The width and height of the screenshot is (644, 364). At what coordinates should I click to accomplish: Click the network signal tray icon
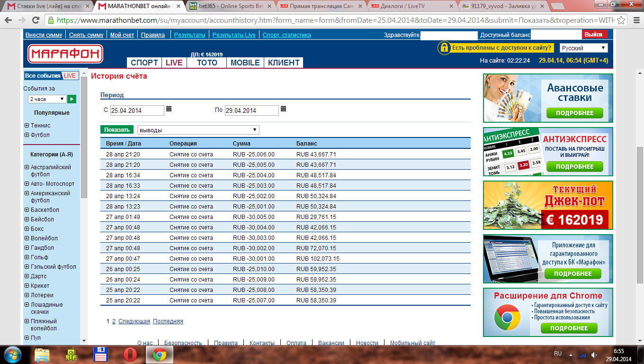582,355
